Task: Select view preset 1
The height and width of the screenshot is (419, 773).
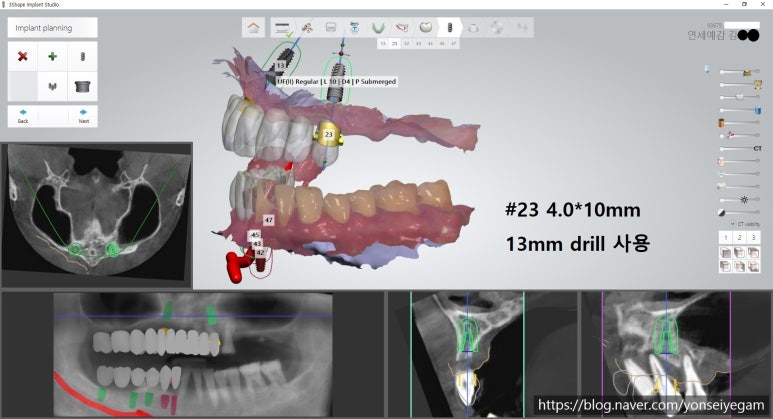Action: [724, 238]
